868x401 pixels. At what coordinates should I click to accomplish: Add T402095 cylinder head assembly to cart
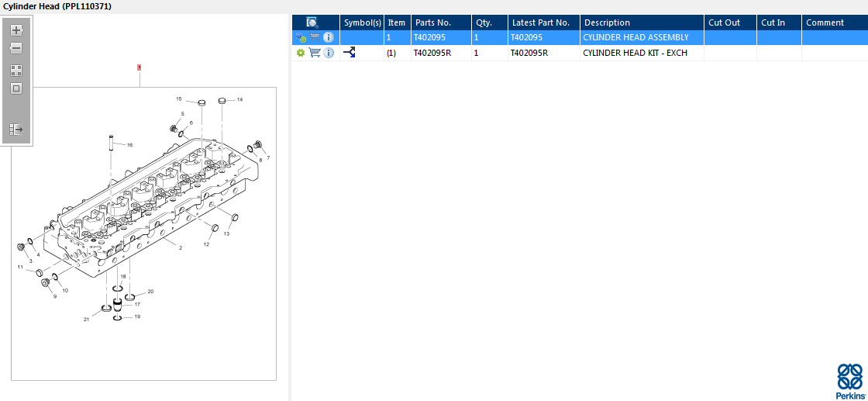coord(315,38)
